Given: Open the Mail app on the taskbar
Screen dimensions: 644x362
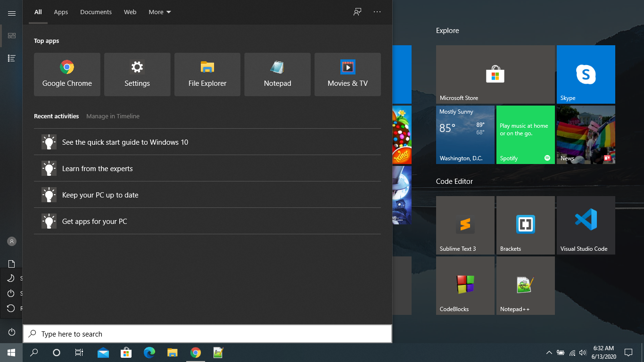Looking at the screenshot, I should click(x=103, y=353).
